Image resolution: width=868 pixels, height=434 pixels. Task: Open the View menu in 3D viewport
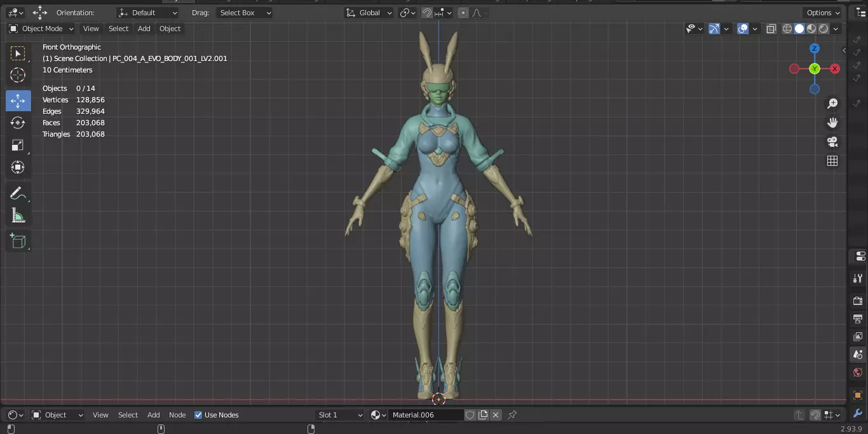pos(91,29)
